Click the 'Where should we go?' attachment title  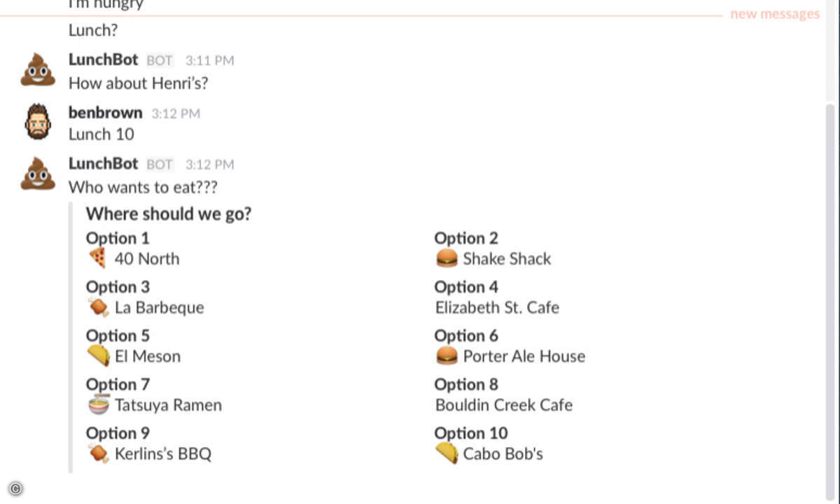coord(169,214)
